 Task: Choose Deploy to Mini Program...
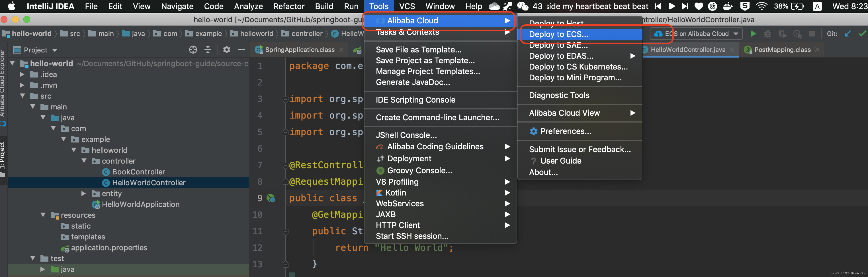pyautogui.click(x=580, y=78)
